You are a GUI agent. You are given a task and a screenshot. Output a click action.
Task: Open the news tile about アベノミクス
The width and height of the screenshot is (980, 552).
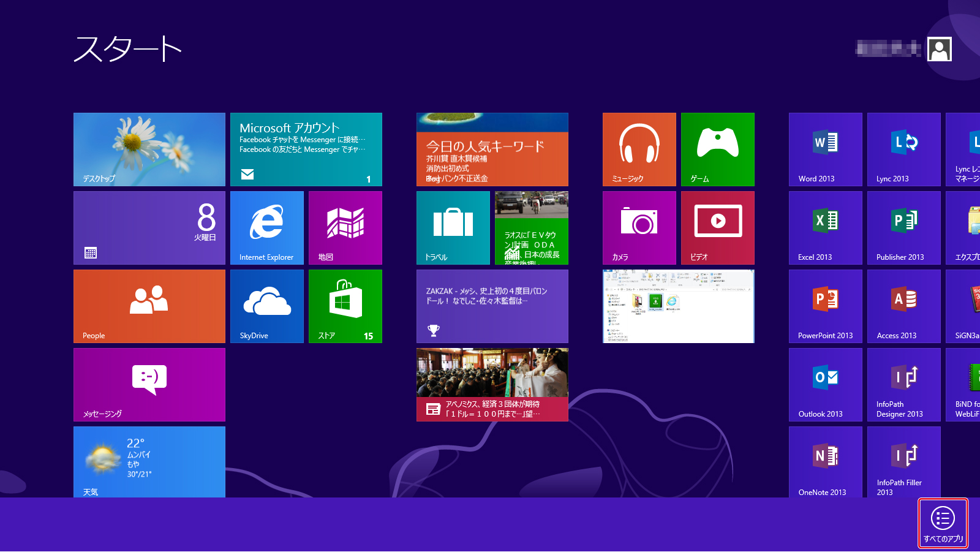492,385
